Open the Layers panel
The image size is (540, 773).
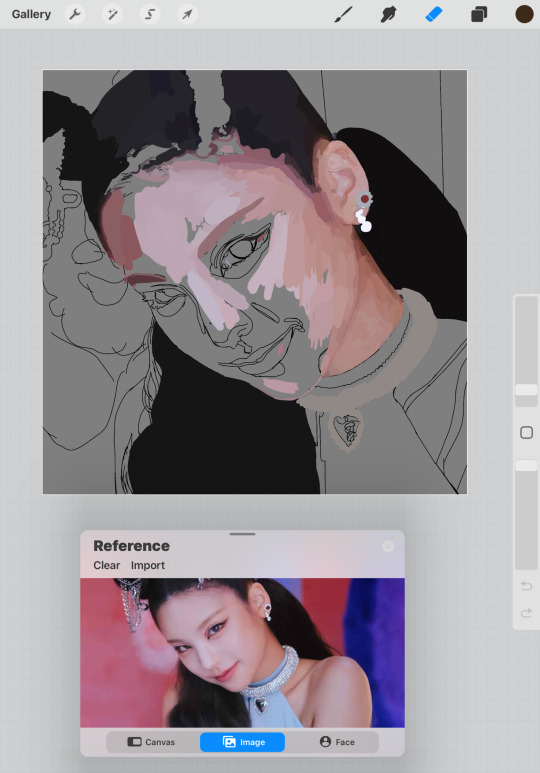coord(479,14)
